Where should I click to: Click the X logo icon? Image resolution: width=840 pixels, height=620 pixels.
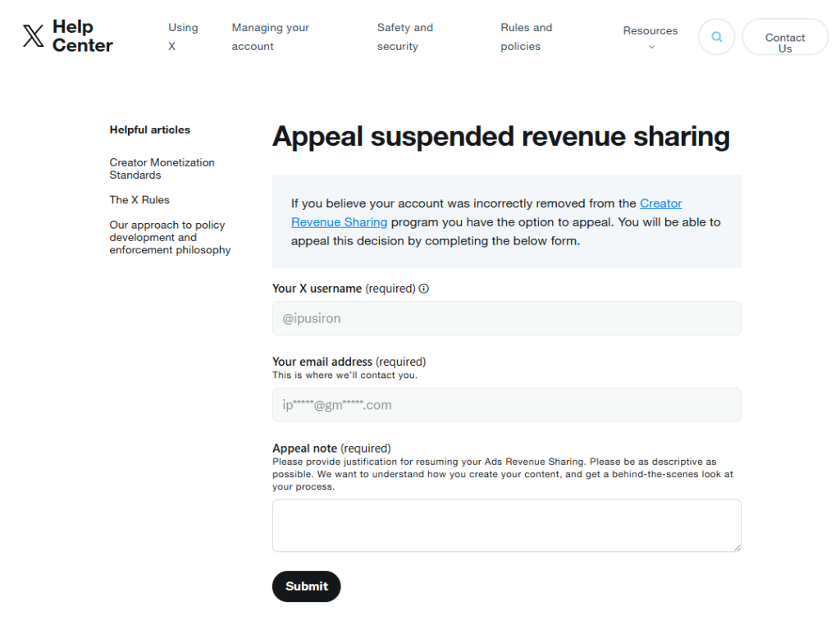pos(33,36)
